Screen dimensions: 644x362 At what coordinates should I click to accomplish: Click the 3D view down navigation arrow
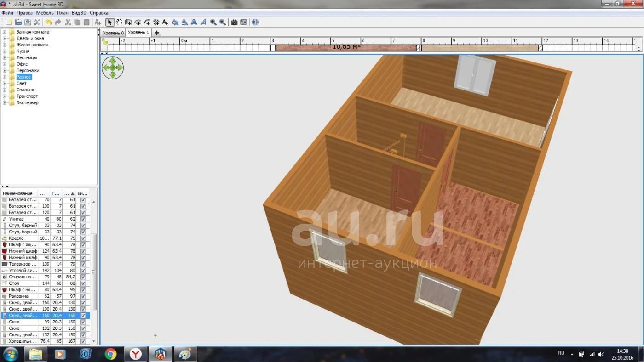coord(113,74)
